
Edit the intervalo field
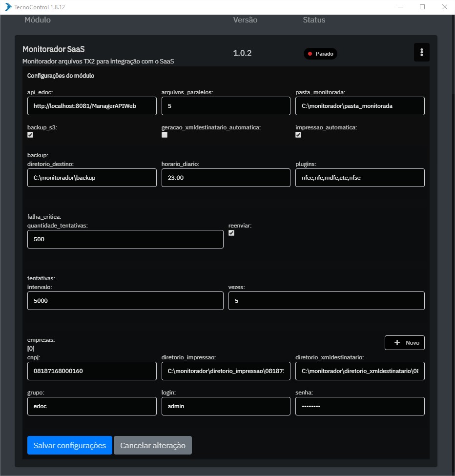pos(125,301)
